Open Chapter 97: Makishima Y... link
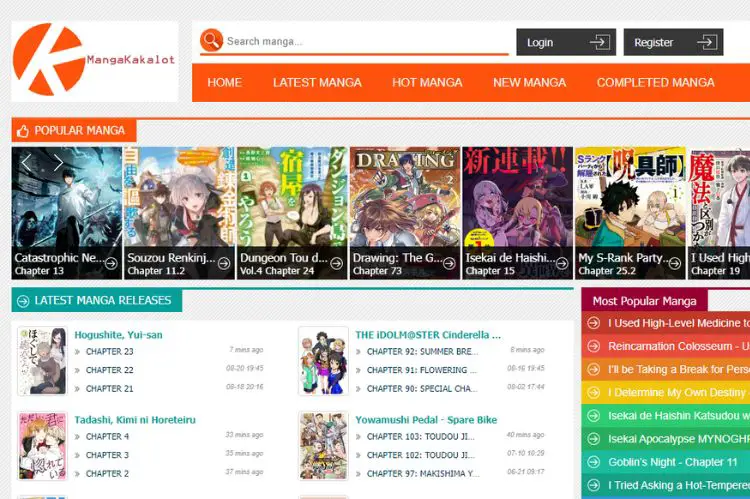Viewport: 750px width, 499px height. [x=423, y=474]
